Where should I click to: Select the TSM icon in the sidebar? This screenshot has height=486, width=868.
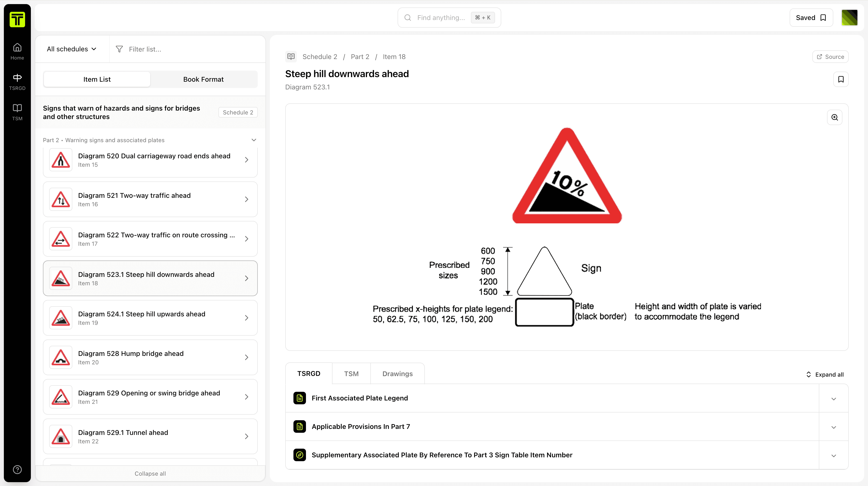coord(17,111)
